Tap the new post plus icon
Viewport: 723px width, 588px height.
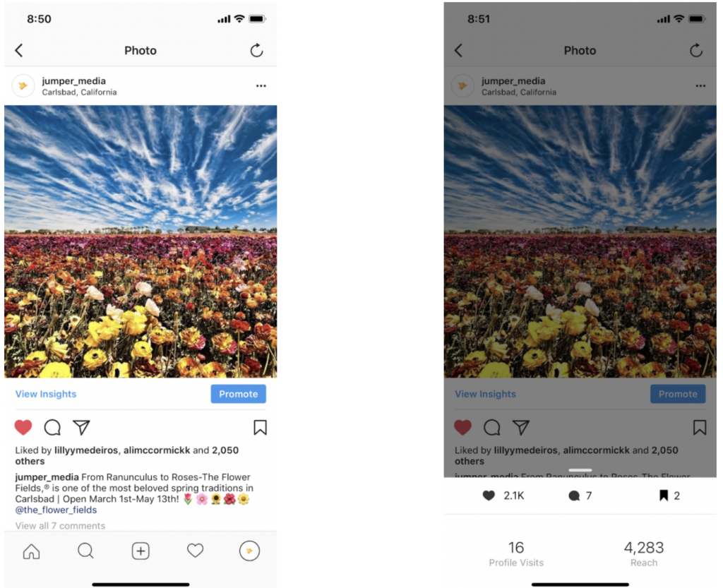[141, 551]
